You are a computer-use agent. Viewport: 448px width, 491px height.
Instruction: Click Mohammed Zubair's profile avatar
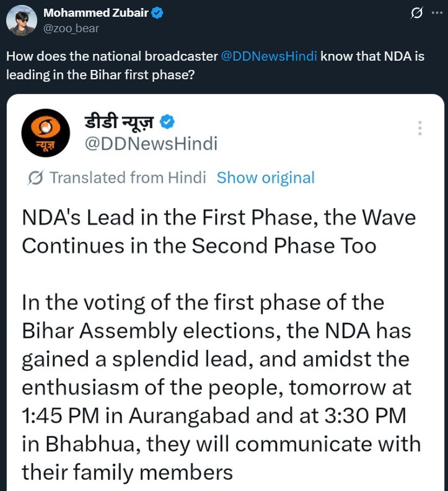click(20, 20)
